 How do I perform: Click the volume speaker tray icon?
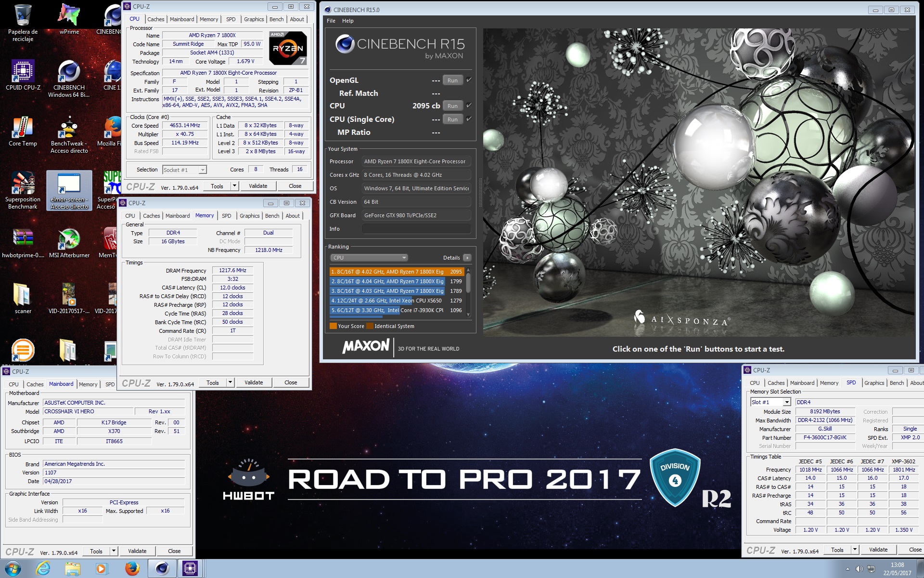point(859,569)
